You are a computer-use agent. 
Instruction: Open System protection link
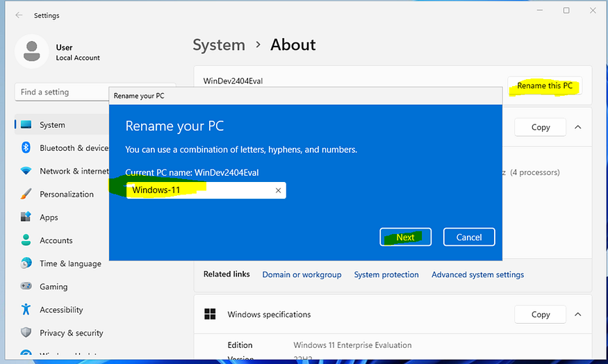pos(386,274)
